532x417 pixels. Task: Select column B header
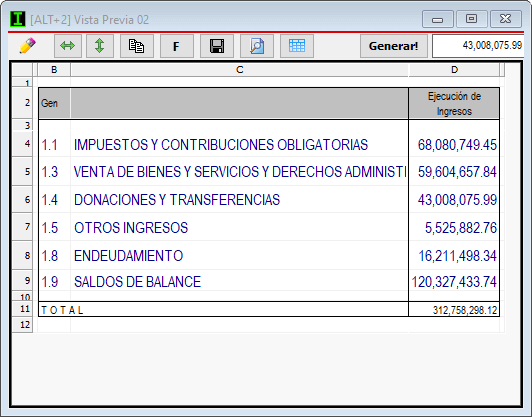point(54,70)
